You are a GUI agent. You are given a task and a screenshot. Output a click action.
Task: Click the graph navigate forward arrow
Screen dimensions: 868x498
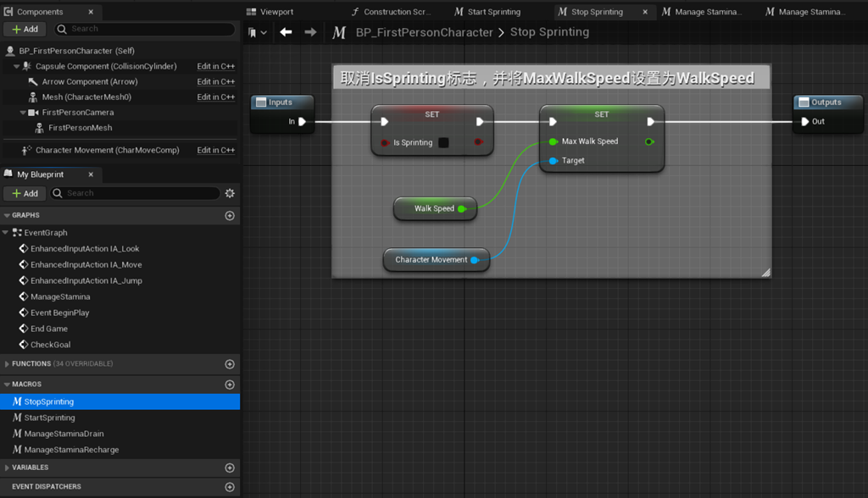click(x=310, y=32)
